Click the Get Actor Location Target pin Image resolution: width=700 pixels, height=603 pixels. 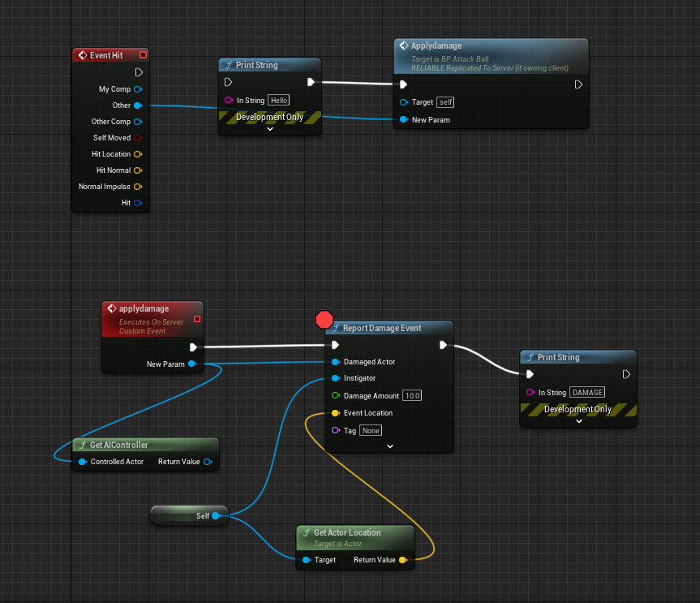pyautogui.click(x=307, y=560)
